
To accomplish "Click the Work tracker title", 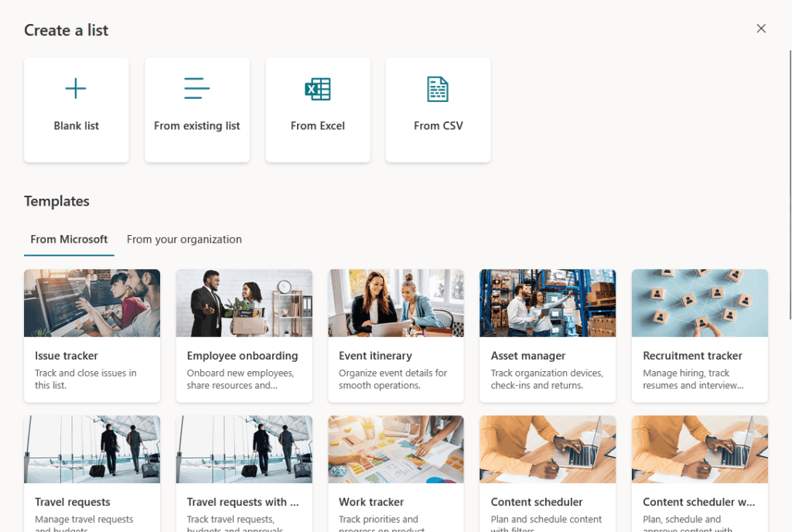I will [x=371, y=502].
